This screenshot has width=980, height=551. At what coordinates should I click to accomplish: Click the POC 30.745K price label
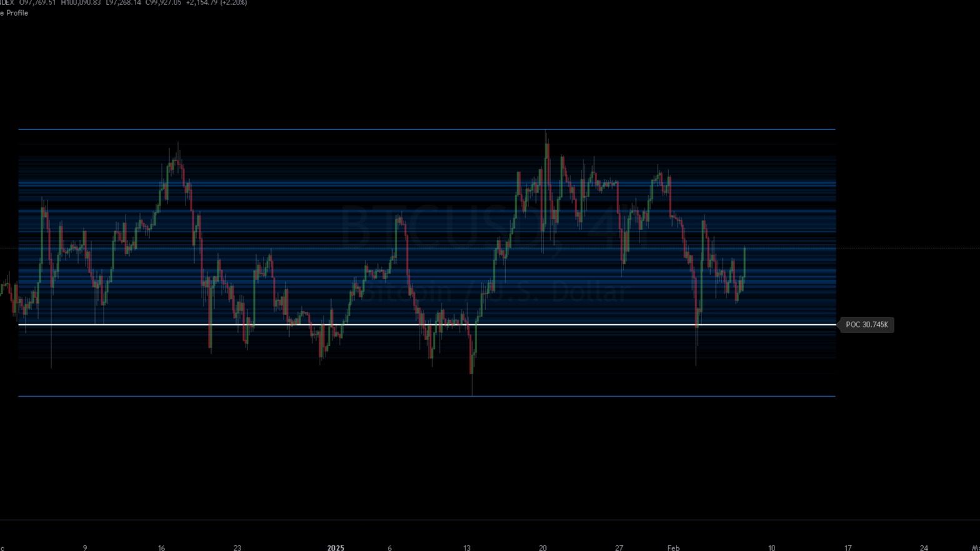pyautogui.click(x=866, y=325)
